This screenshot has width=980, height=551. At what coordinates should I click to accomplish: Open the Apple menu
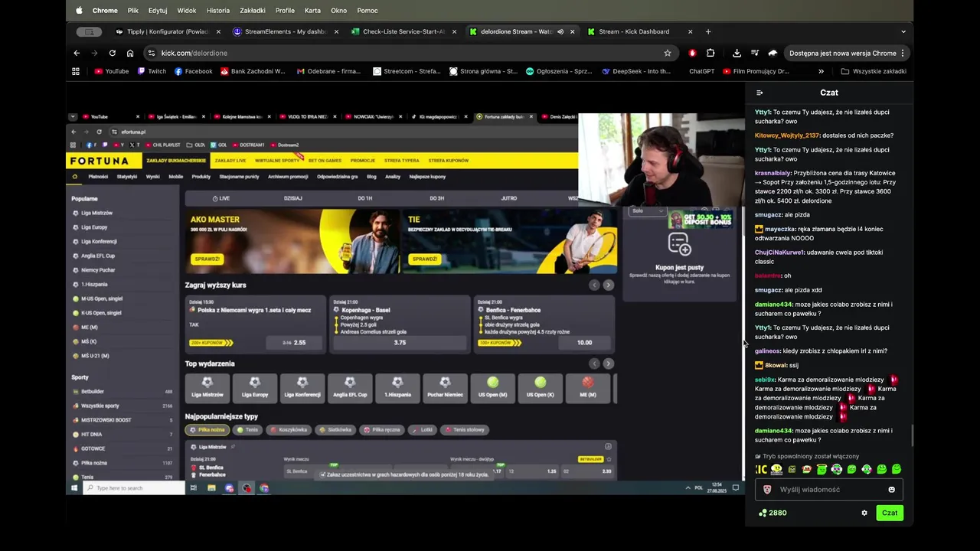tap(79, 11)
